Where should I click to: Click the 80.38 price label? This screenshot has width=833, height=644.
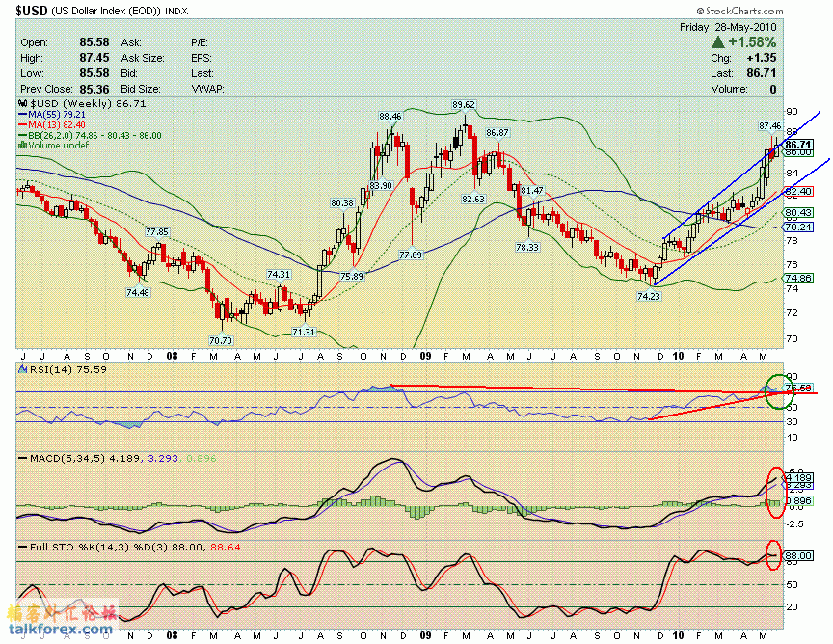[342, 202]
